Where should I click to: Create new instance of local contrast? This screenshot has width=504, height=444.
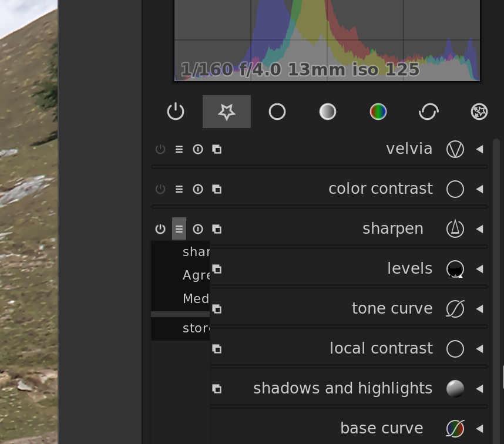(x=217, y=349)
